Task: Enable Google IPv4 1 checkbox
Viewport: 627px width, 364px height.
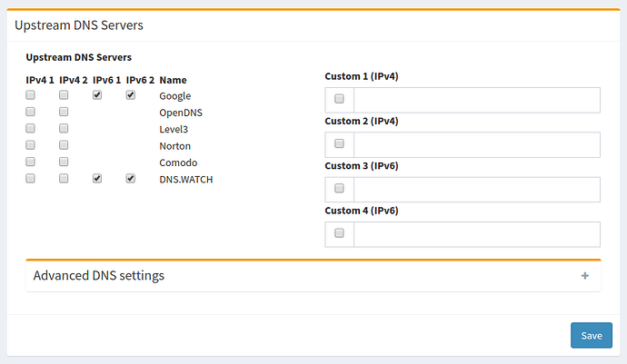Action: (31, 95)
